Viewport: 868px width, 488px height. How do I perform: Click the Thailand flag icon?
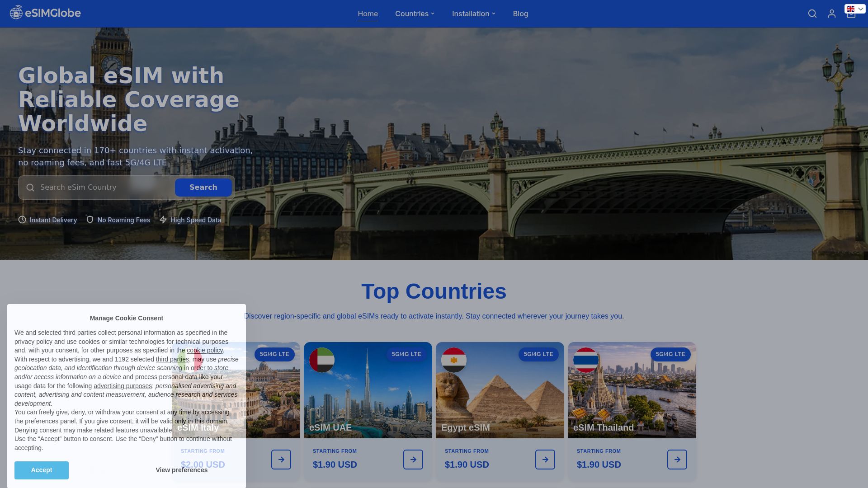[586, 360]
